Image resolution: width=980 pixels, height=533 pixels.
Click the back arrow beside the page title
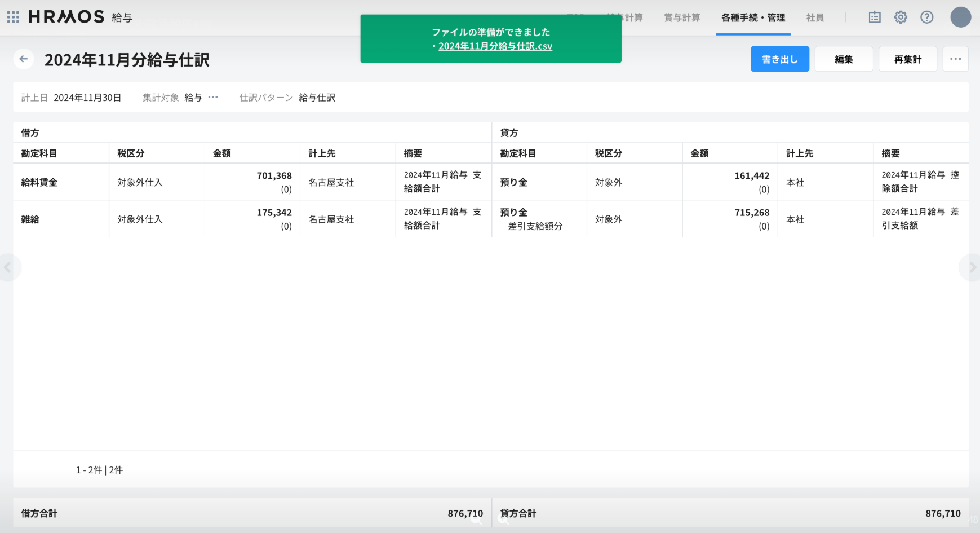(x=24, y=59)
